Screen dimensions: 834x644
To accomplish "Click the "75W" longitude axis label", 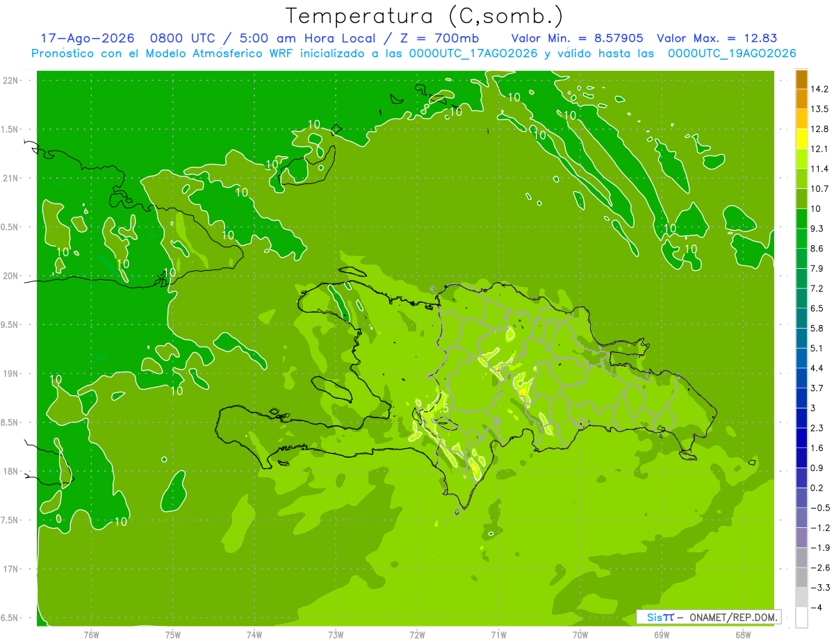I will pos(173,636).
